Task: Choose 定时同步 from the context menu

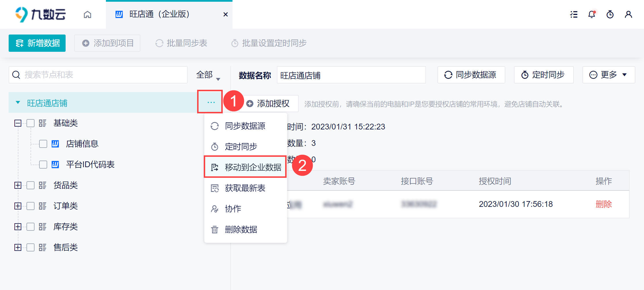Action: pyautogui.click(x=245, y=147)
